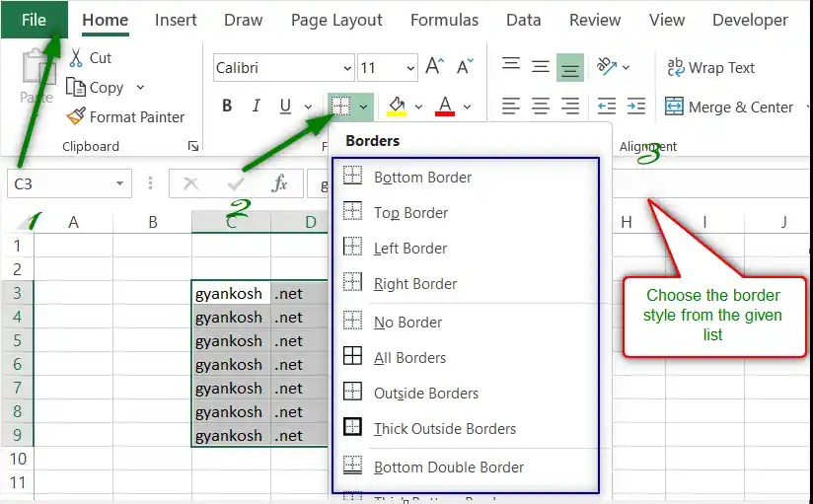Apply the yellow fill color bucket
The width and height of the screenshot is (813, 504).
coord(397,106)
